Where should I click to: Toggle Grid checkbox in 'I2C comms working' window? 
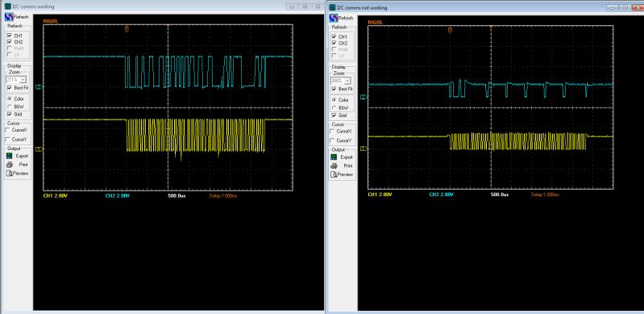point(10,114)
